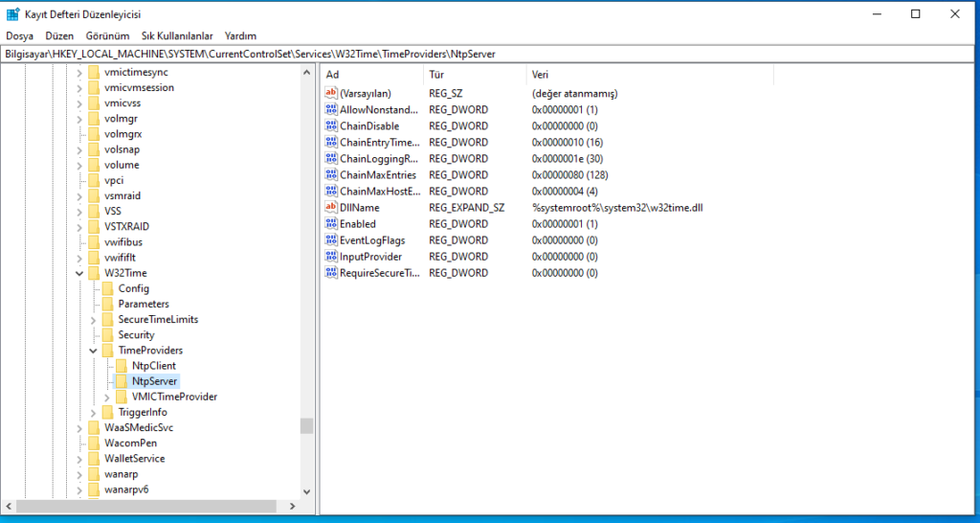Open the Görünüm menu
This screenshot has width=980, height=523.
tap(107, 35)
